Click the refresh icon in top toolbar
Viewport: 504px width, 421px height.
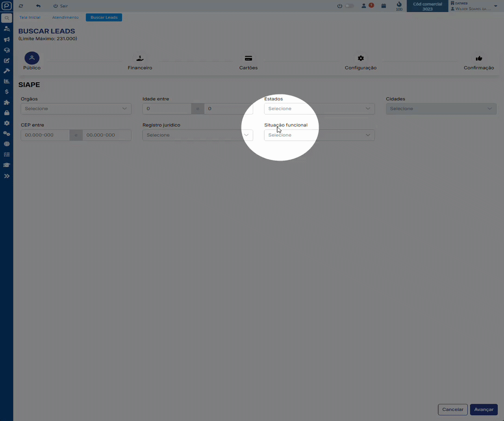21,6
